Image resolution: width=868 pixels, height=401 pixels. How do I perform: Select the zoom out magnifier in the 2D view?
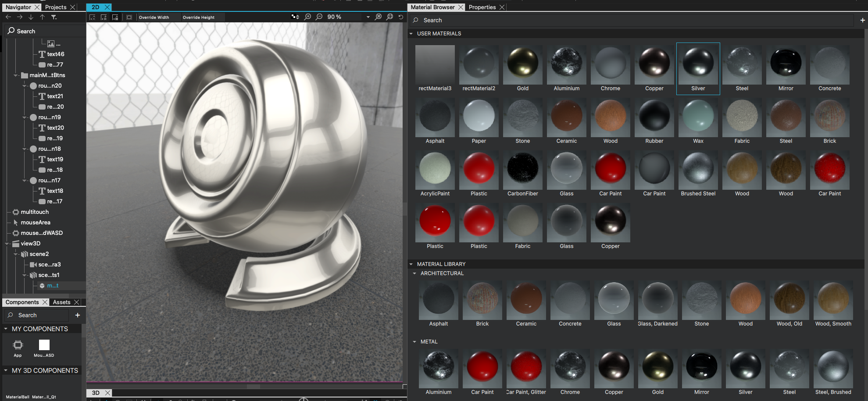coord(319,17)
